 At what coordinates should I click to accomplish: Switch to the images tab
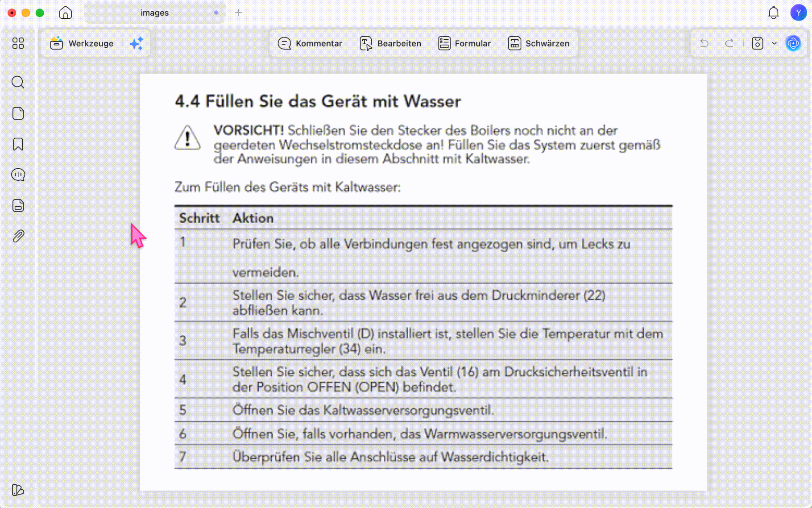pyautogui.click(x=154, y=12)
